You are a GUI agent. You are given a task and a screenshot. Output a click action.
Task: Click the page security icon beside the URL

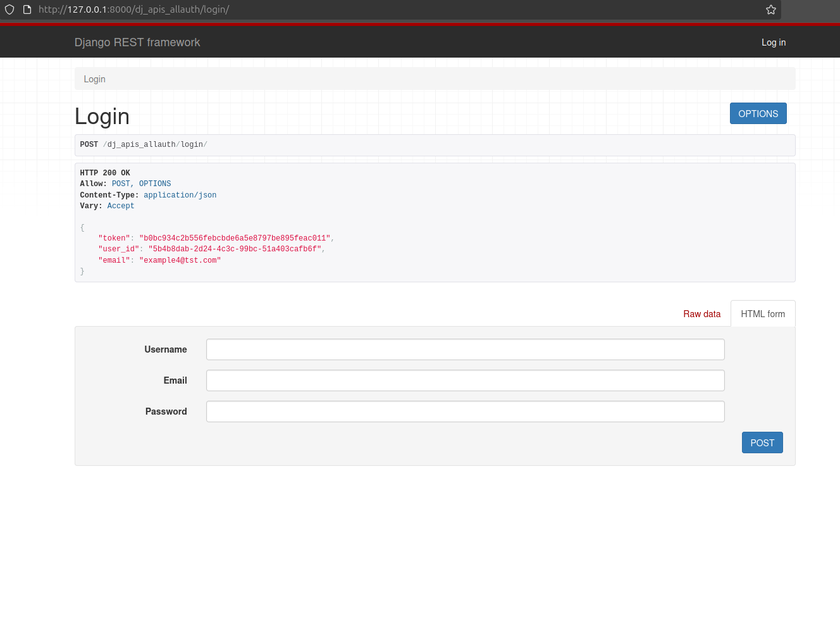click(x=25, y=9)
